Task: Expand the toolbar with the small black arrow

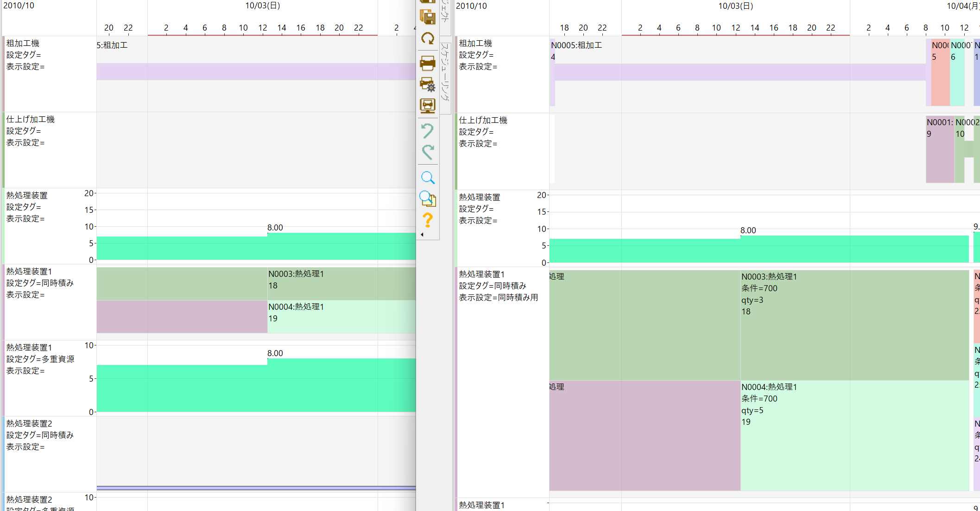Action: tap(422, 235)
